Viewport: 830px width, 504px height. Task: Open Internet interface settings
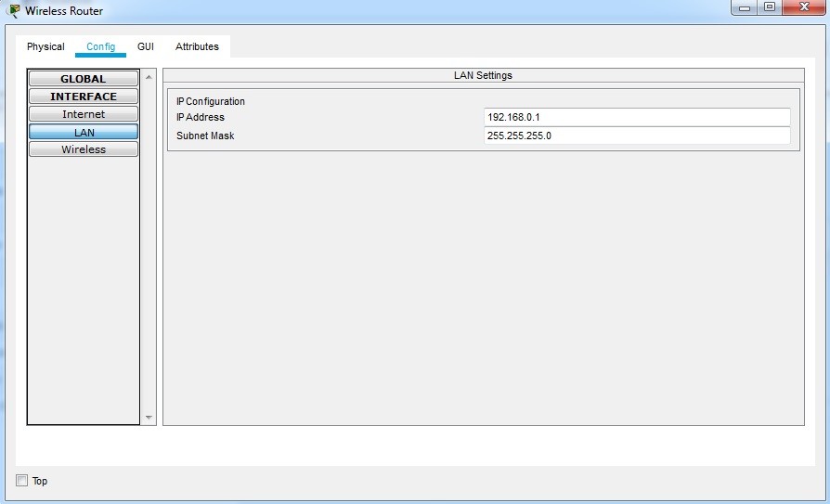pyautogui.click(x=84, y=114)
